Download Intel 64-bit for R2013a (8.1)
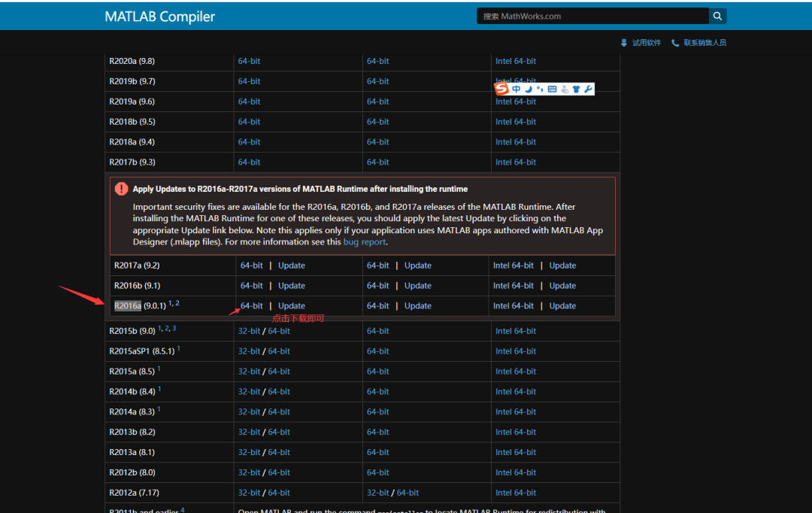The image size is (812, 513). click(x=515, y=452)
